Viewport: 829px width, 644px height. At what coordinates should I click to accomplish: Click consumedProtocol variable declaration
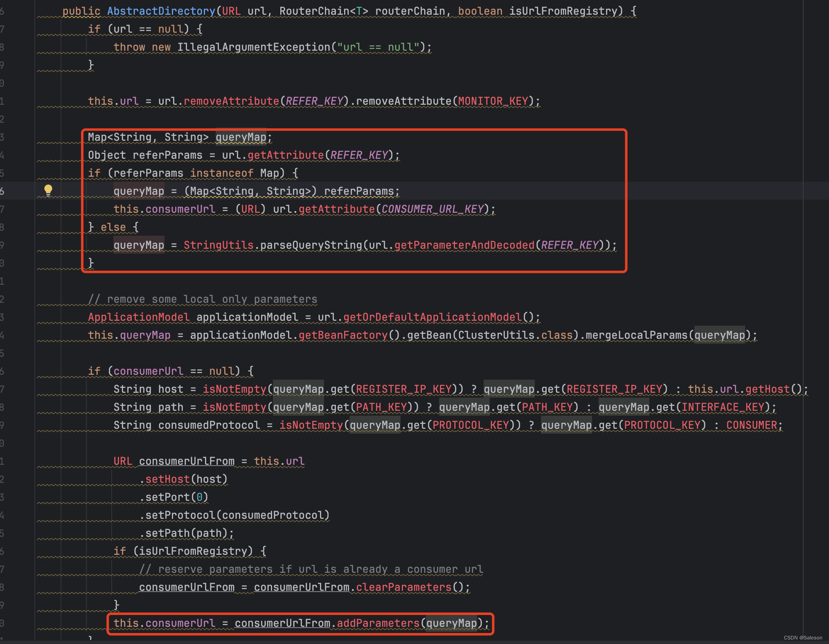[209, 425]
